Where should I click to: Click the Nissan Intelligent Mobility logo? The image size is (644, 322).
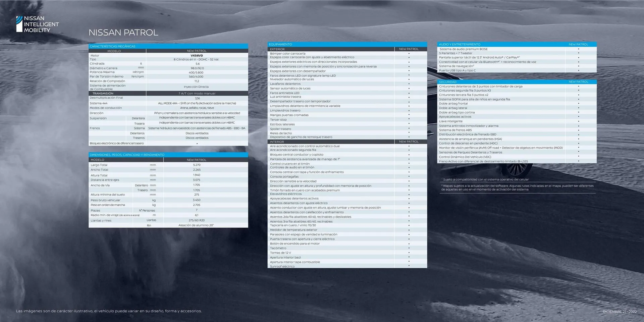point(37,24)
